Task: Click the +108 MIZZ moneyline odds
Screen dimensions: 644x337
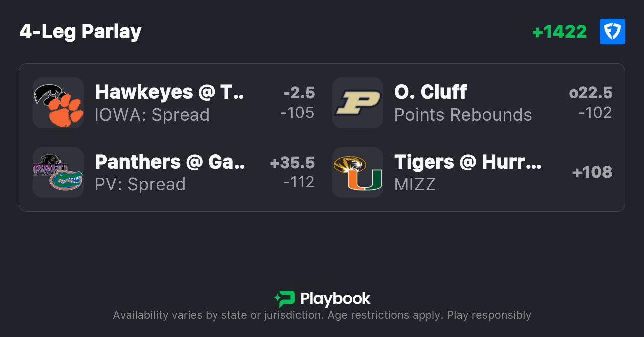Action: pyautogui.click(x=592, y=172)
